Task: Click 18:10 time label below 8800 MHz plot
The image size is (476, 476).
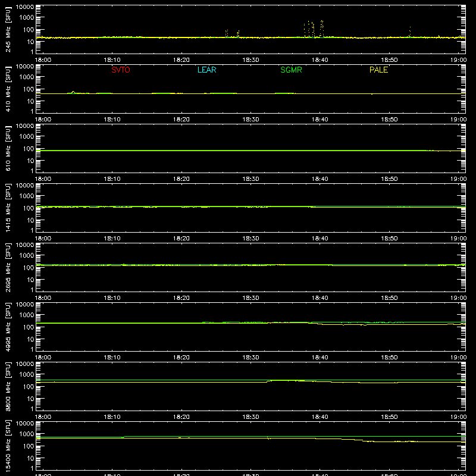Action: point(112,417)
